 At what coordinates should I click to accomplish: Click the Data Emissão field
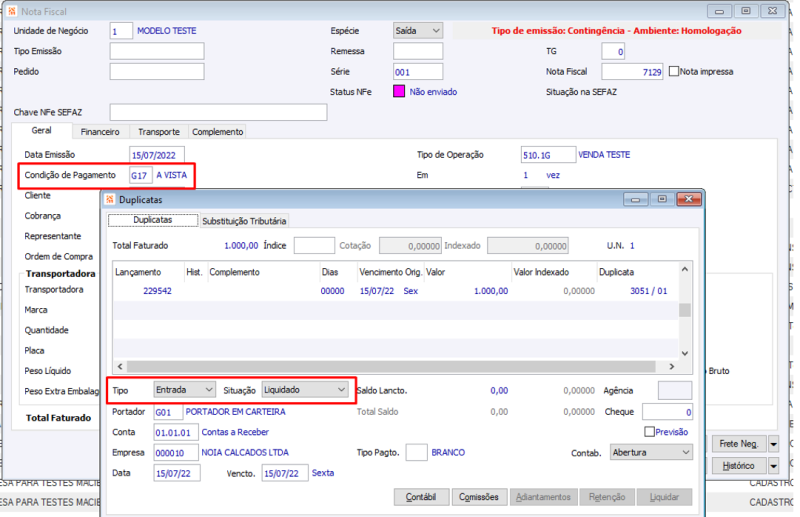pos(157,155)
